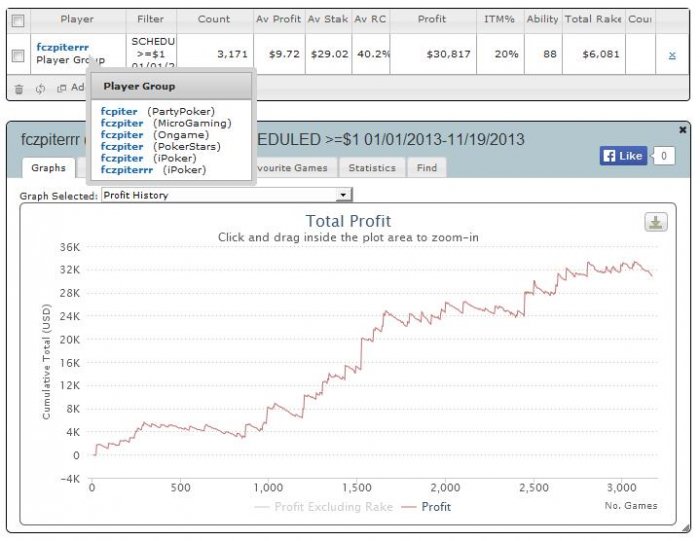Click the trash delete icon below table
This screenshot has width=700, height=541.
click(19, 89)
